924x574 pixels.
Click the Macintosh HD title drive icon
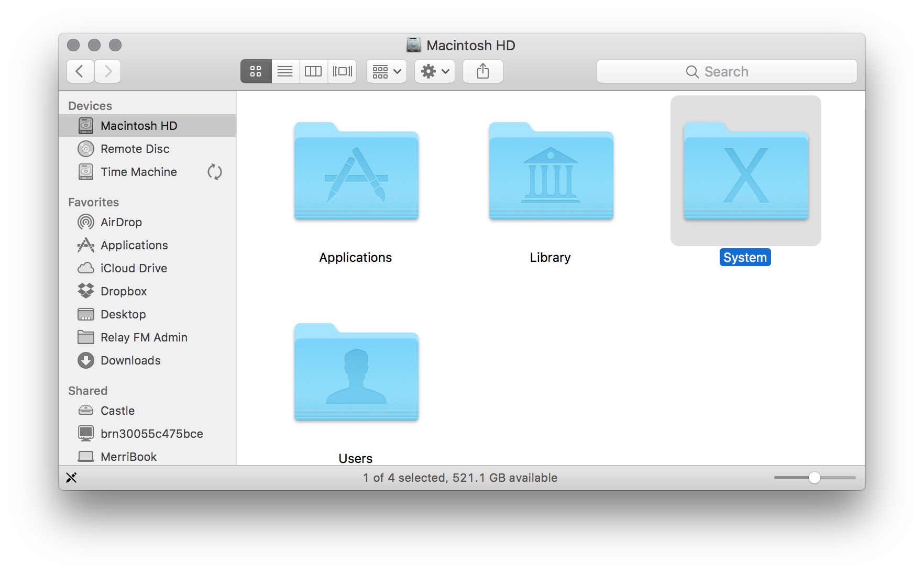(414, 45)
